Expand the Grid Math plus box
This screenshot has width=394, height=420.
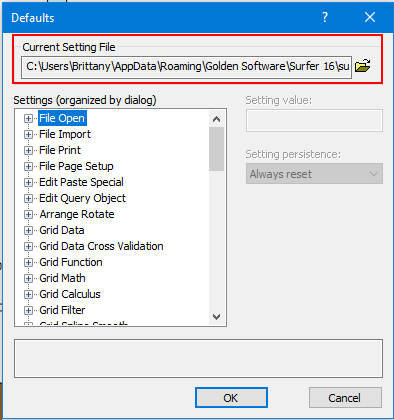tap(28, 278)
